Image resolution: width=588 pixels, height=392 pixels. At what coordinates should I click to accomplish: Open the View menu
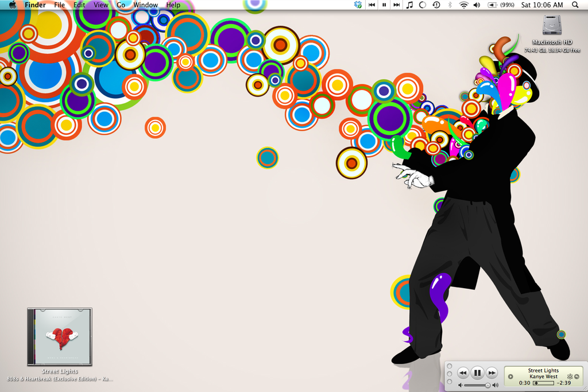point(100,5)
